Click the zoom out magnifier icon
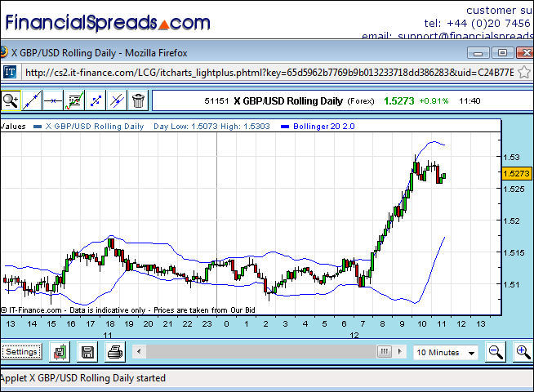Viewport: 534px width, 392px height. click(x=496, y=352)
